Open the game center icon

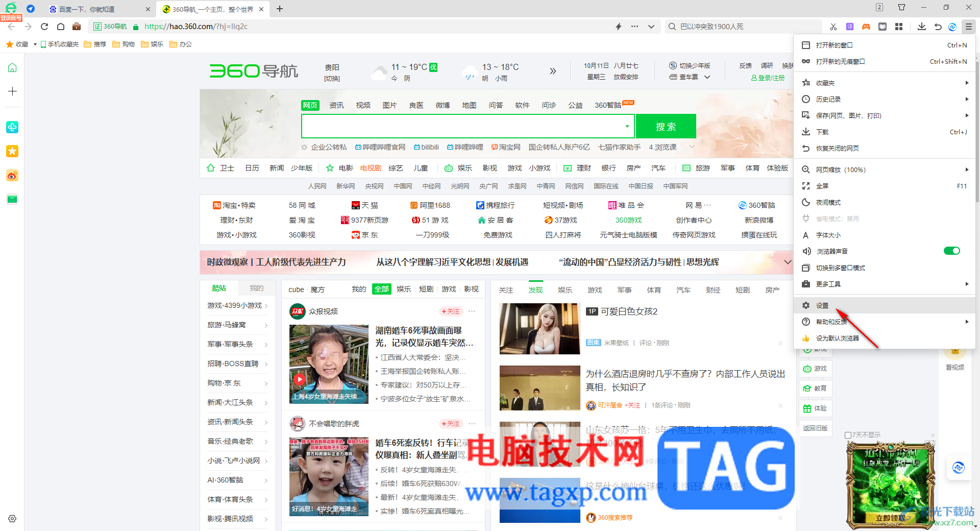(866, 26)
